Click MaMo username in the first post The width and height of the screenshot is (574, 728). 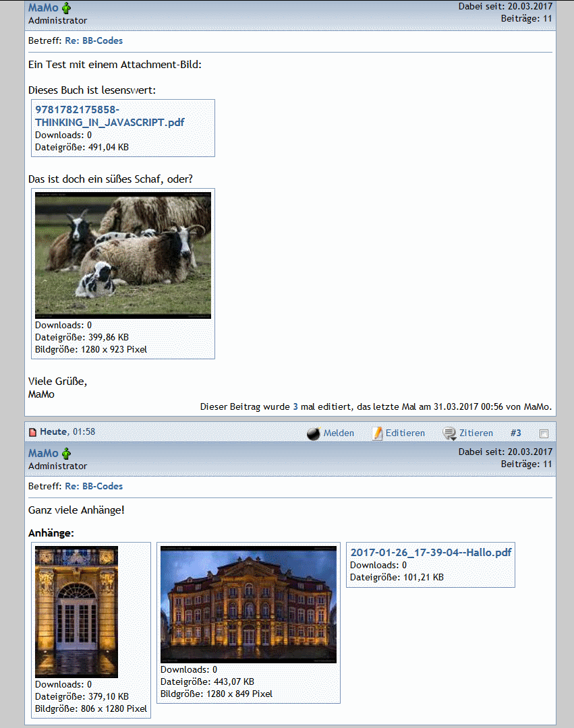click(x=43, y=8)
